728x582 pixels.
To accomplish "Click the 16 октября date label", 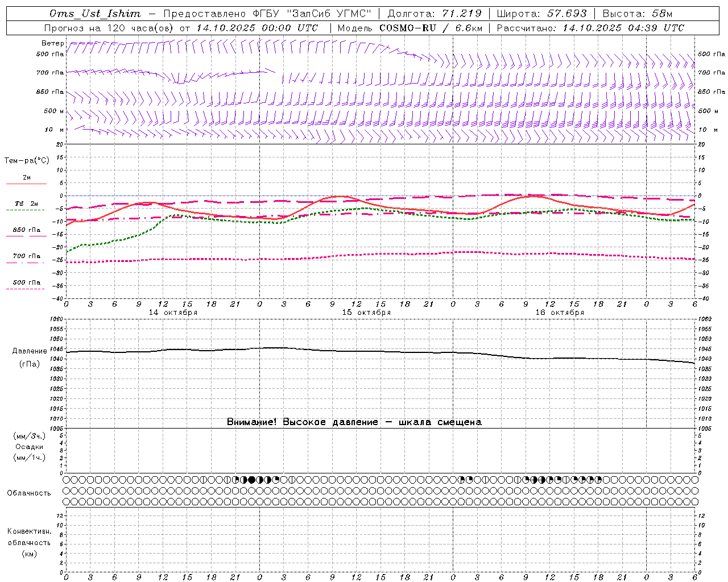I will pyautogui.click(x=560, y=313).
